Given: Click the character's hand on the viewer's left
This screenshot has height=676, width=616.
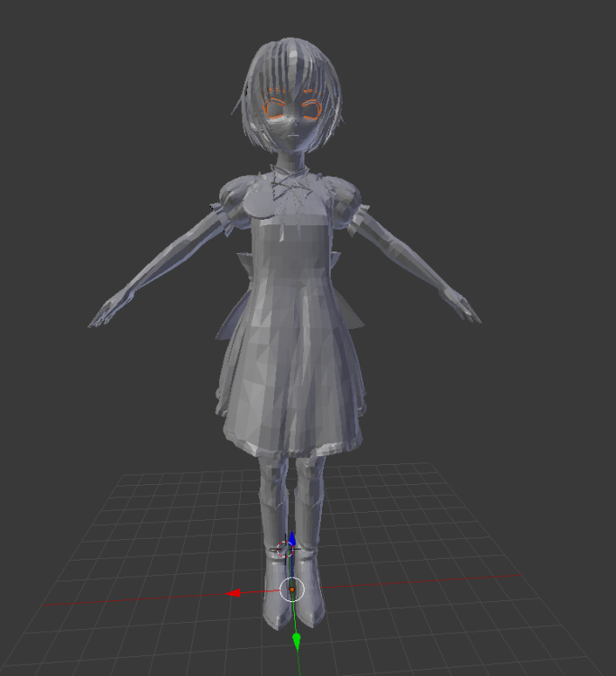Looking at the screenshot, I should [x=108, y=311].
